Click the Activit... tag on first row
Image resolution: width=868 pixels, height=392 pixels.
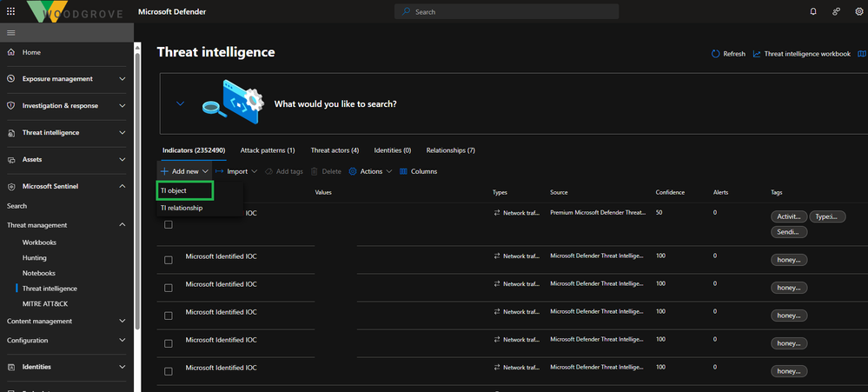coord(789,216)
